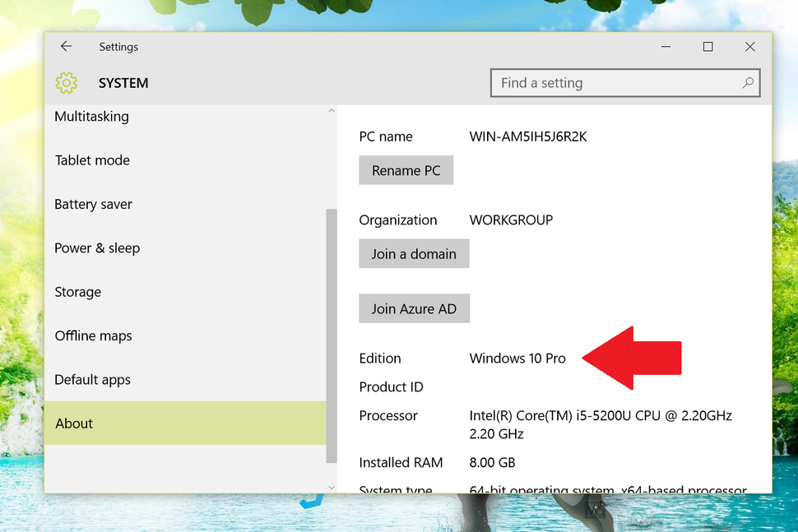View Storage settings
798x532 pixels.
77,291
